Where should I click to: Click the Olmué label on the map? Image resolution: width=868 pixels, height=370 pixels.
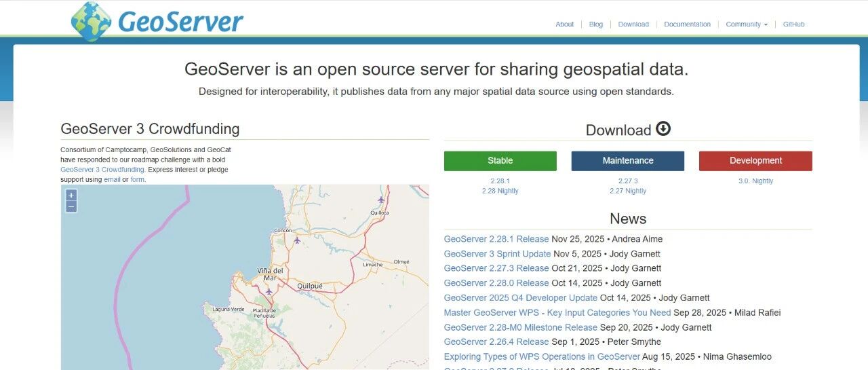pos(401,261)
